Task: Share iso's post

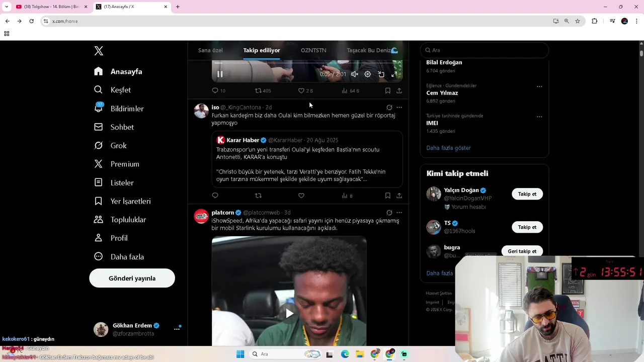Action: click(x=399, y=196)
